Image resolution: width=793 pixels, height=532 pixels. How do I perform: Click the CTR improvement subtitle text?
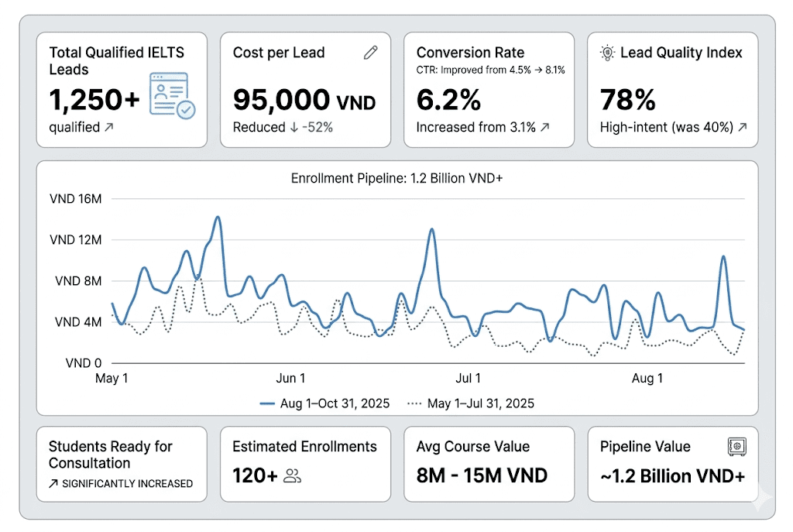click(490, 70)
